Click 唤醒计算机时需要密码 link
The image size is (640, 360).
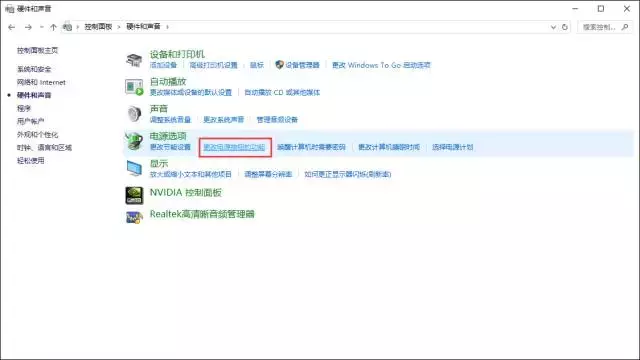click(x=311, y=147)
